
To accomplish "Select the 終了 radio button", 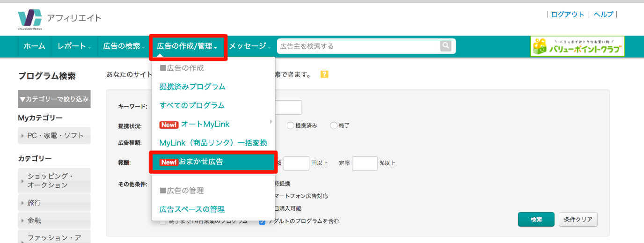I will tap(334, 125).
